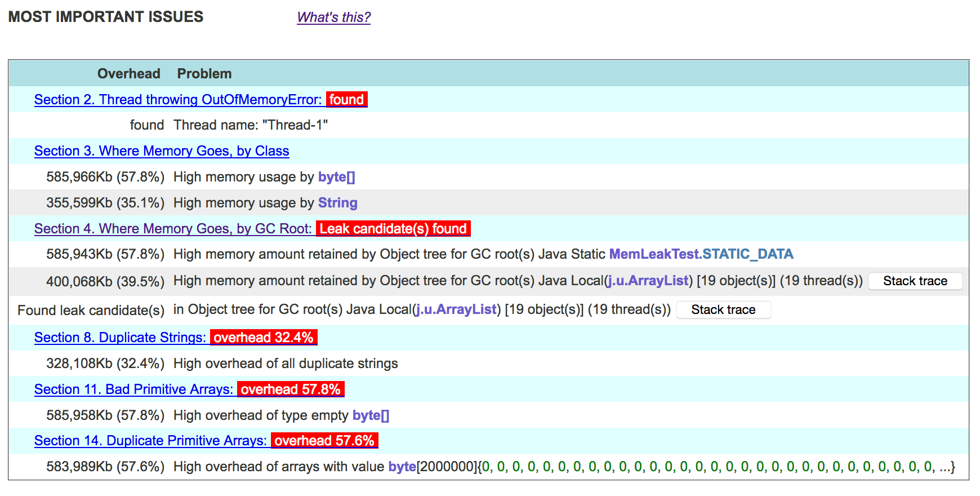This screenshot has height=496, width=980.
Task: Navigate to Section 14 Duplicate Primitive Arrays
Action: point(150,441)
